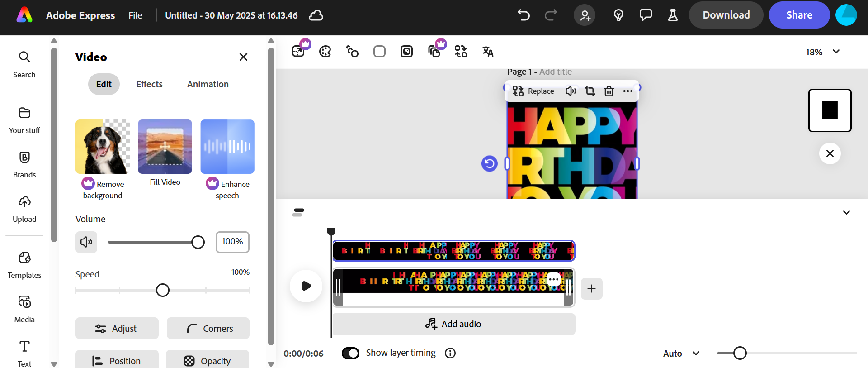Toggle audio on the video context toolbar
This screenshot has width=868, height=368.
pos(571,91)
